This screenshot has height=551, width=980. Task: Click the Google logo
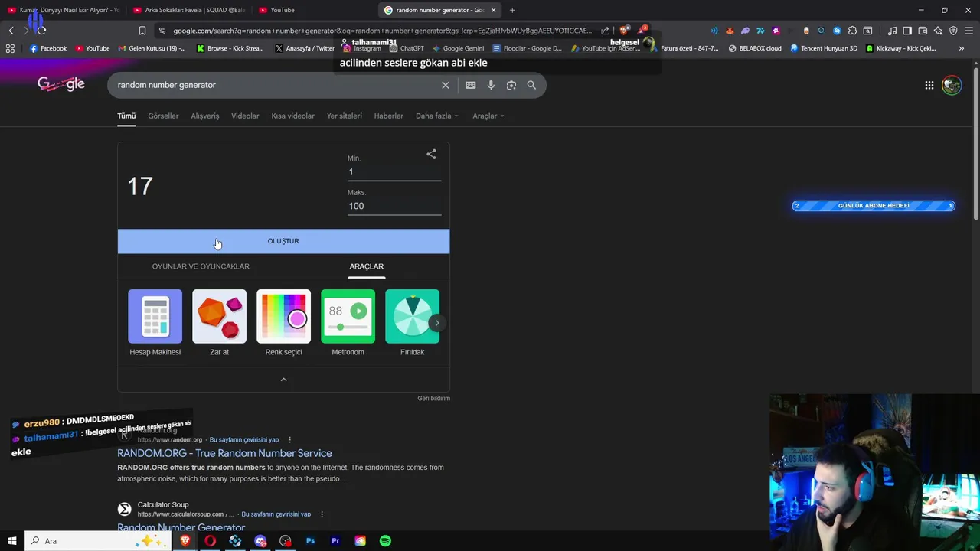click(x=61, y=84)
